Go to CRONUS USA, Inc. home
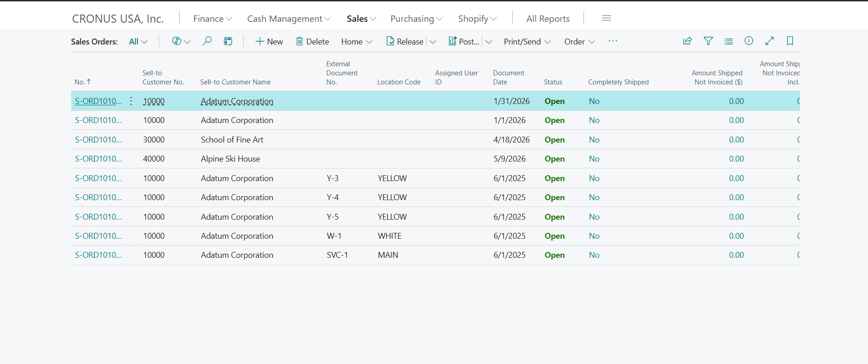This screenshot has width=868, height=364. [x=118, y=19]
